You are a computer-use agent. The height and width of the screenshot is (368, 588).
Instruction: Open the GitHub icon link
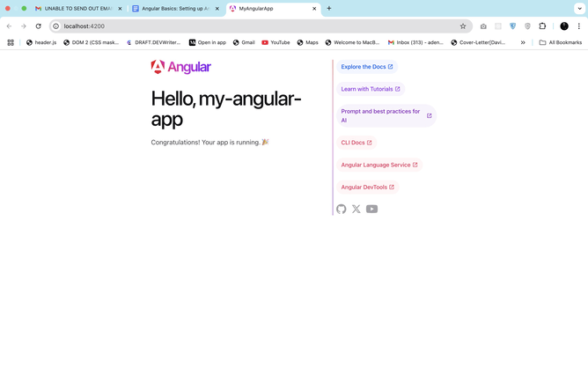[341, 209]
